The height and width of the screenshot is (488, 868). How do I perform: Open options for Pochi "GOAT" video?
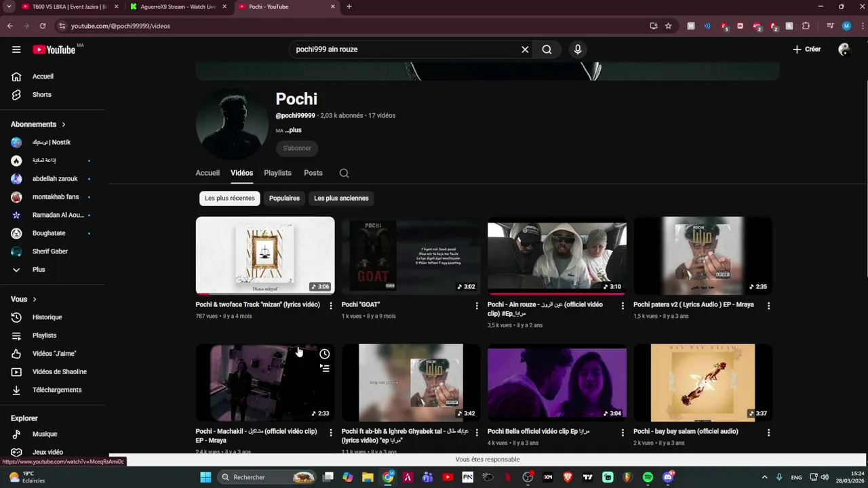(477, 306)
